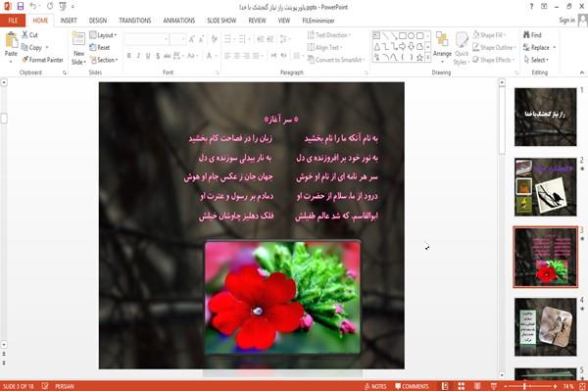The height and width of the screenshot is (391, 588).
Task: Open the font name combo box
Action: 147,38
